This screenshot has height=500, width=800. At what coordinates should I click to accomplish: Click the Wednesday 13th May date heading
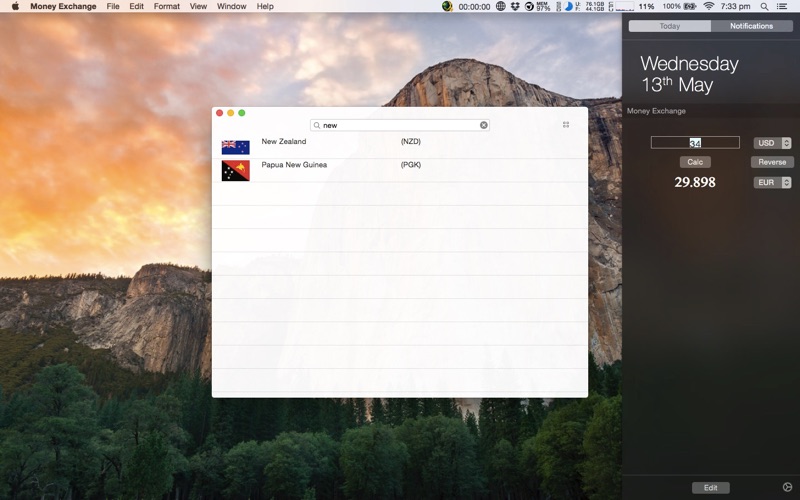[689, 74]
